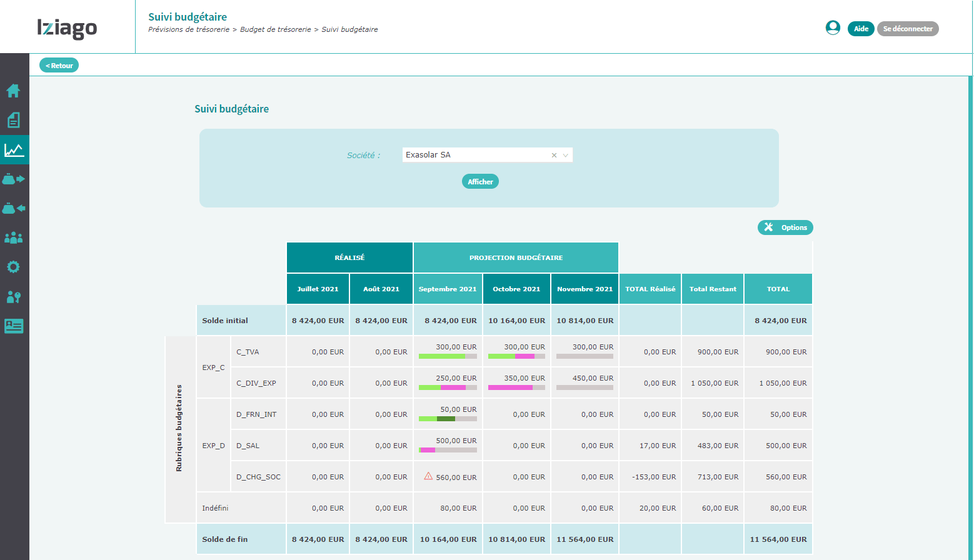Open the settings gear icon in sidebar

(13, 267)
